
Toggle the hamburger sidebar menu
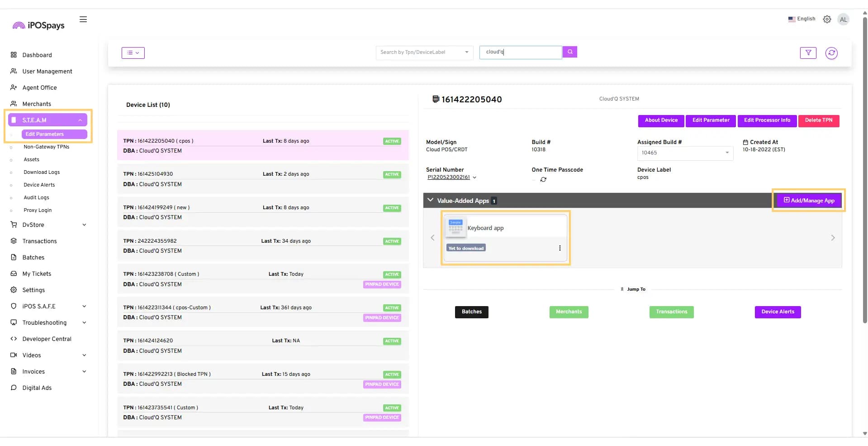point(83,19)
